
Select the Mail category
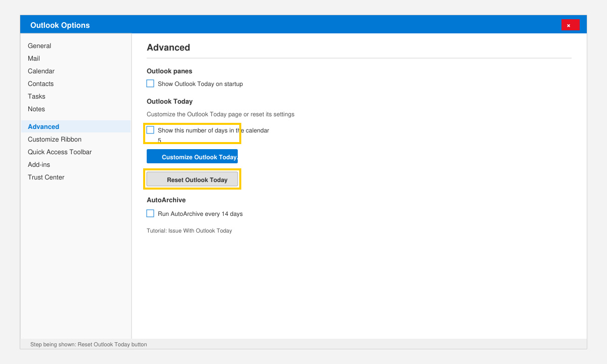[x=76, y=59]
